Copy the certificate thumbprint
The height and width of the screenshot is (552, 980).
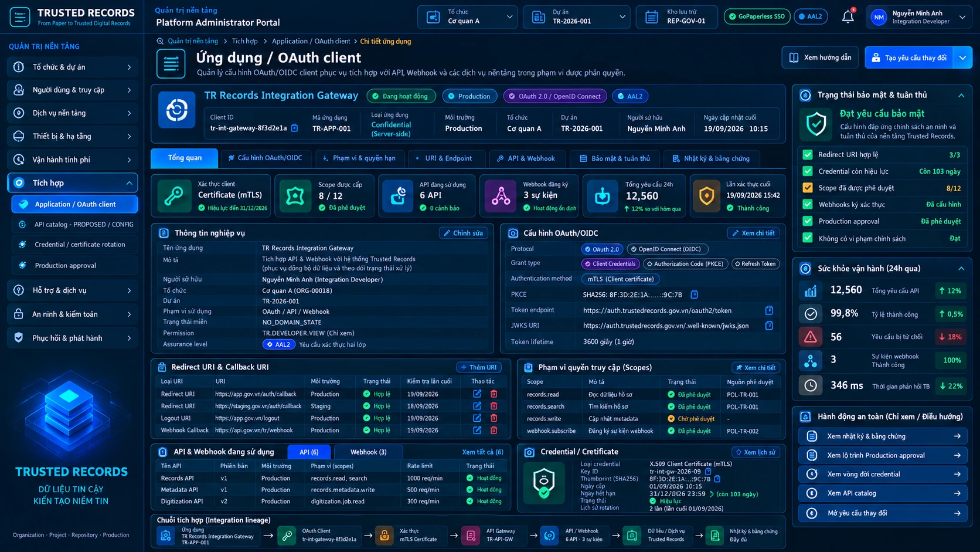717,479
